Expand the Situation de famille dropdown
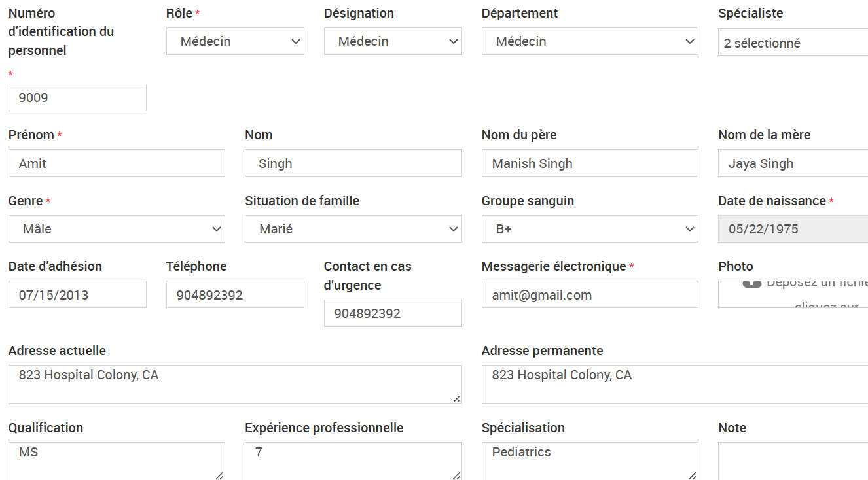Viewport: 868px width, 480px height. [x=353, y=229]
